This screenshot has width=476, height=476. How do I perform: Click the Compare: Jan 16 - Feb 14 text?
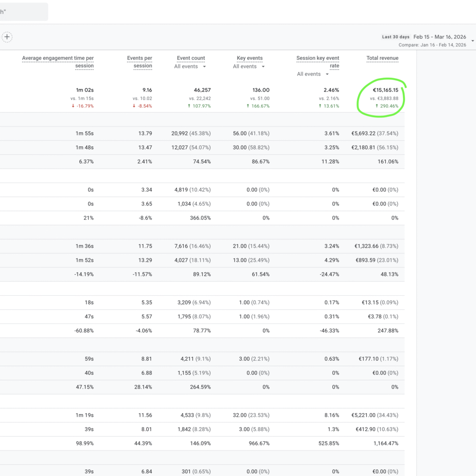(432, 45)
